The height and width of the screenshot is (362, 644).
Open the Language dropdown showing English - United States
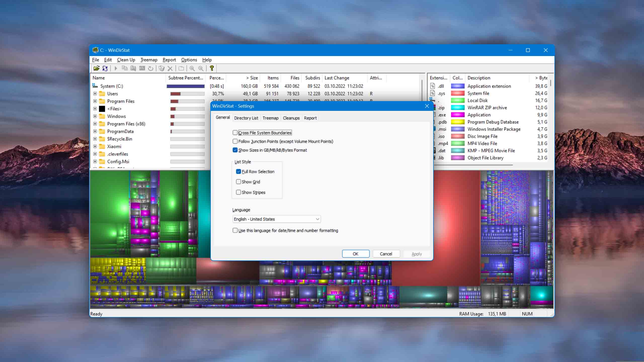pos(276,219)
